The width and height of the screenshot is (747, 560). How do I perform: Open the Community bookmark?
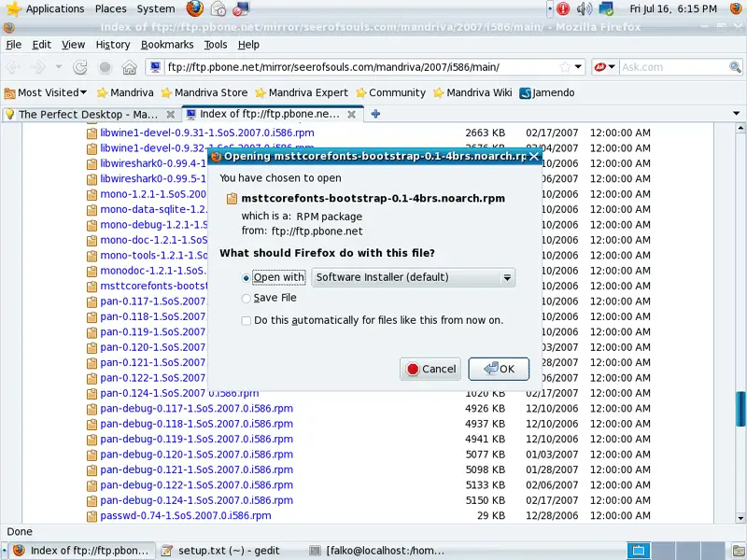(x=390, y=92)
